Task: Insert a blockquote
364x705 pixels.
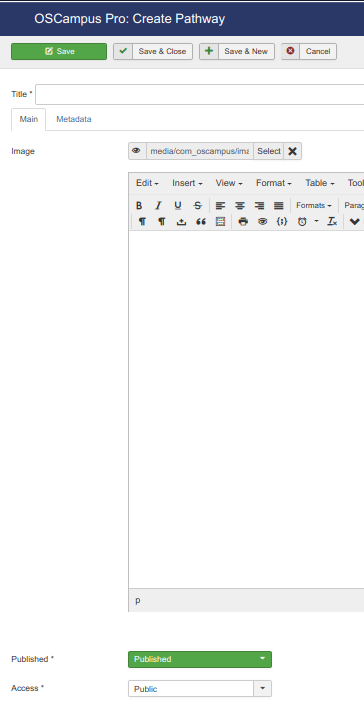Action: point(201,221)
